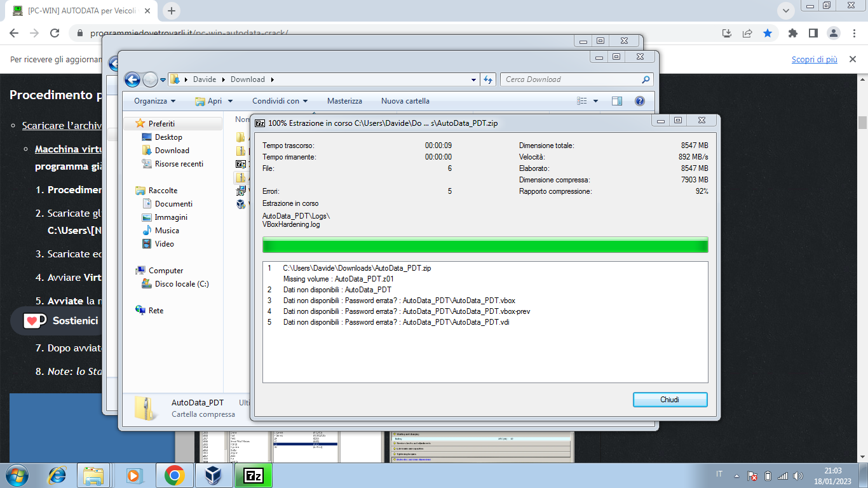The height and width of the screenshot is (488, 868).
Task: Select error line for AutoData_PDT.vbox-prev
Action: 406,311
